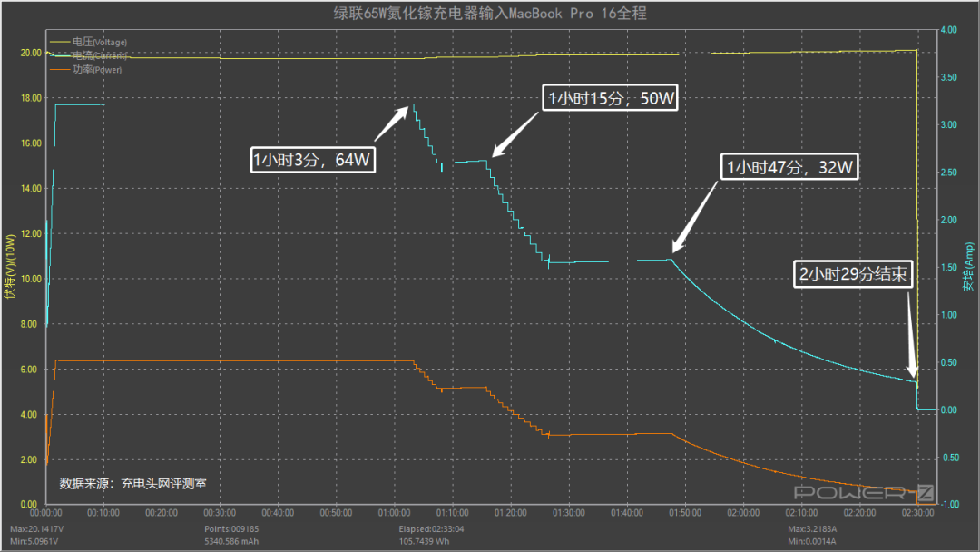980x552 pixels.
Task: Click the 16.00 tick on voltage axis
Action: click(31, 143)
